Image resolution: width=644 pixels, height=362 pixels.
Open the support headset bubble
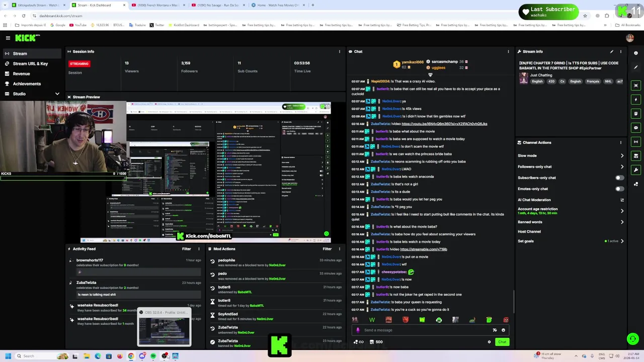(x=632, y=339)
